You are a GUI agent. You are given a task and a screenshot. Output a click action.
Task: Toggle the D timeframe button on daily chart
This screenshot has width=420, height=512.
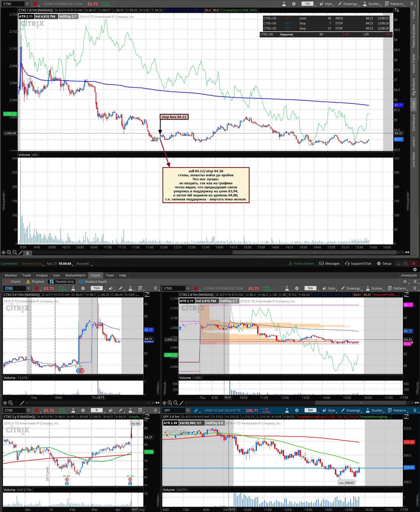[x=97, y=410]
